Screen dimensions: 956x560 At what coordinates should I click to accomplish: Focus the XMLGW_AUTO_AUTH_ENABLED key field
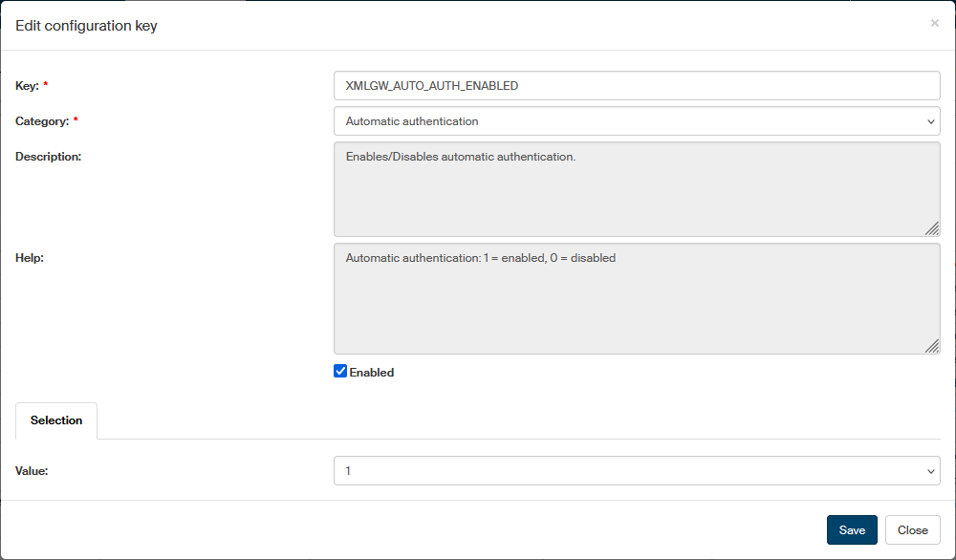pyautogui.click(x=636, y=85)
